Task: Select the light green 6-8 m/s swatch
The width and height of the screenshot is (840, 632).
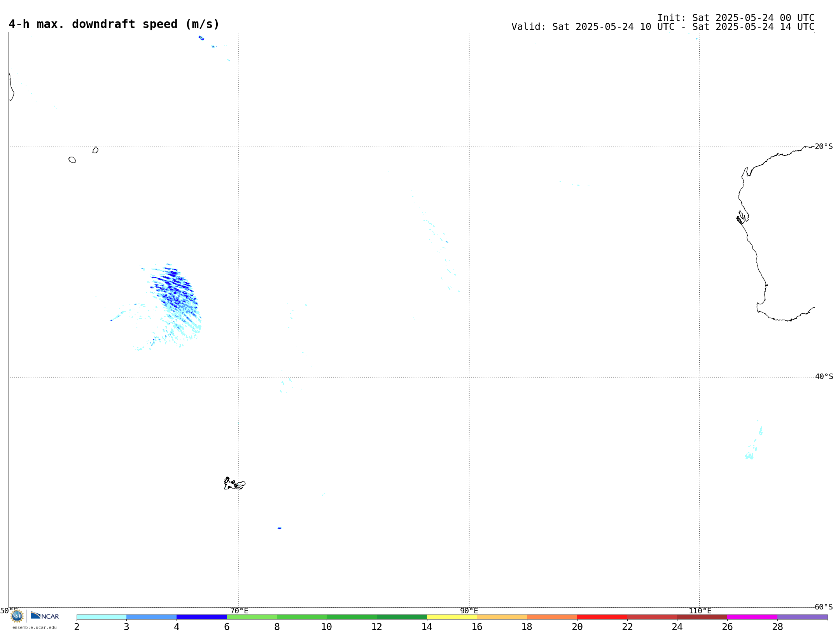Action: (x=252, y=617)
